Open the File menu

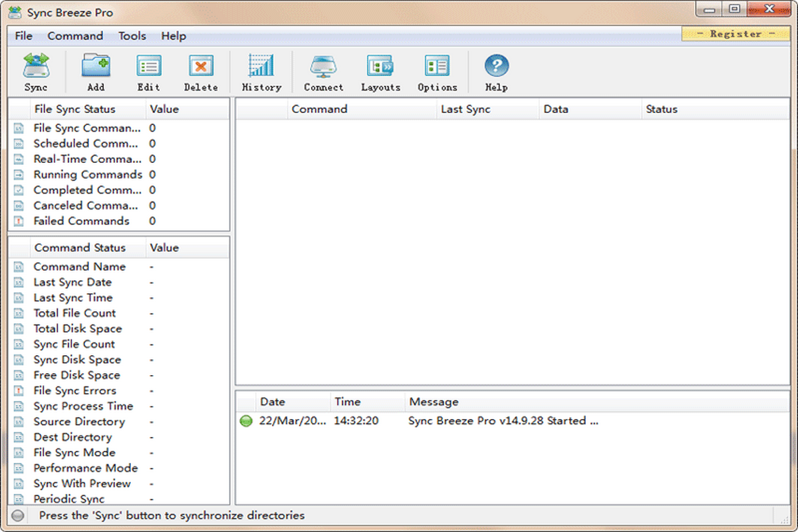[23, 36]
